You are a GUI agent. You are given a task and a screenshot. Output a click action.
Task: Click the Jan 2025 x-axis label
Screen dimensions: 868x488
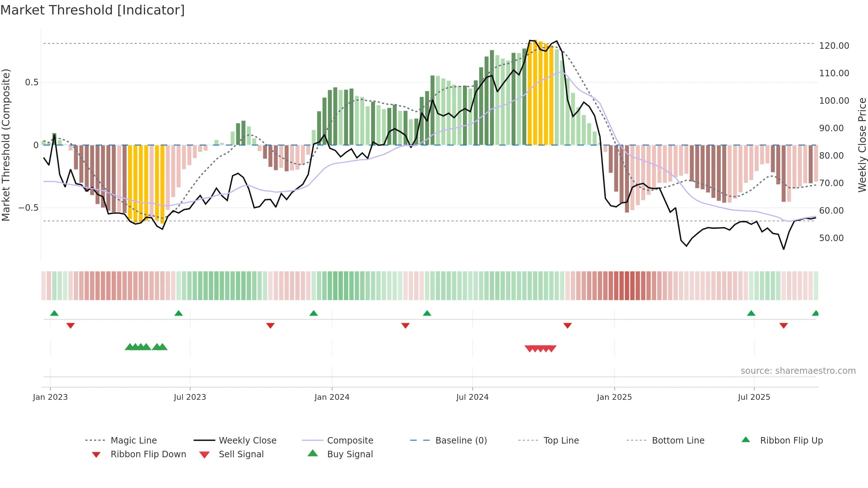(x=614, y=397)
